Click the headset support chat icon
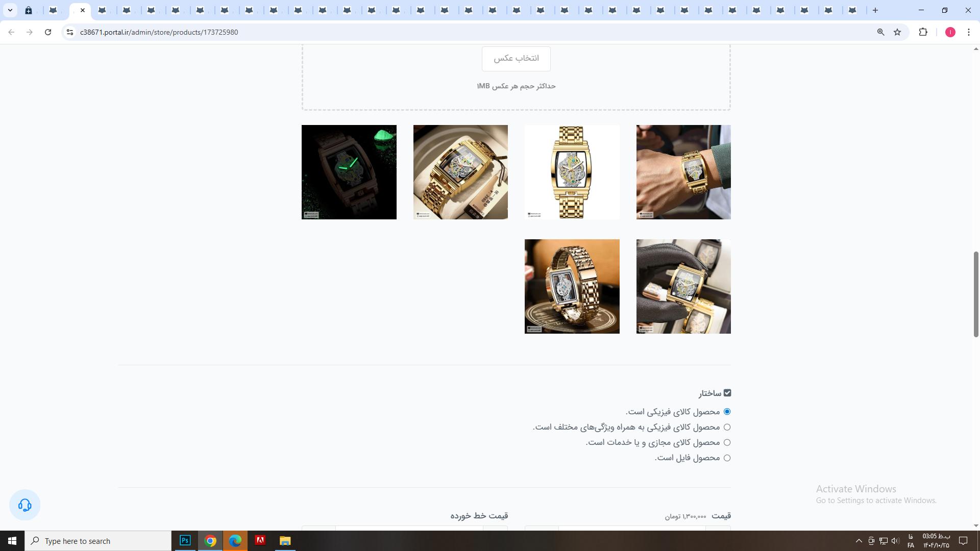This screenshot has width=980, height=551. click(24, 505)
